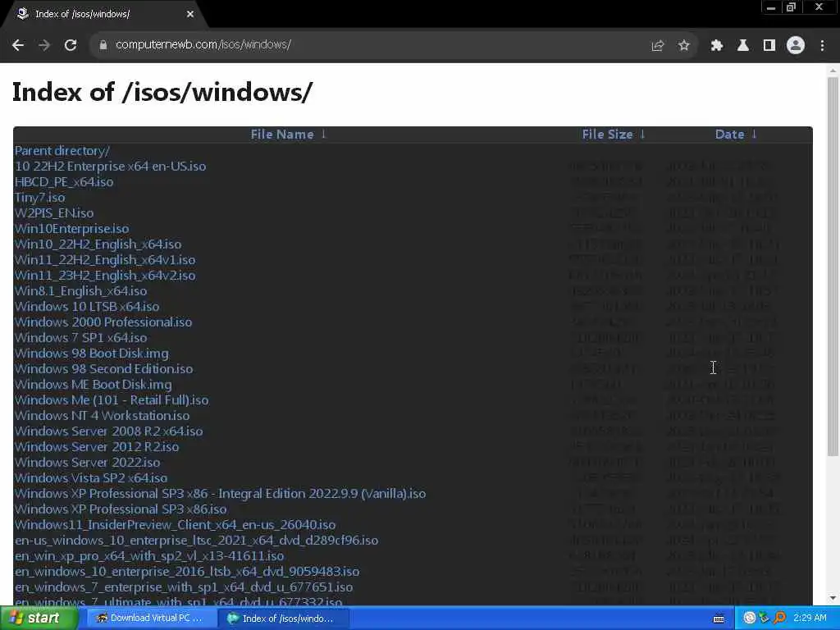Bookmark this page with the star icon
This screenshot has height=630, width=840.
pos(683,46)
